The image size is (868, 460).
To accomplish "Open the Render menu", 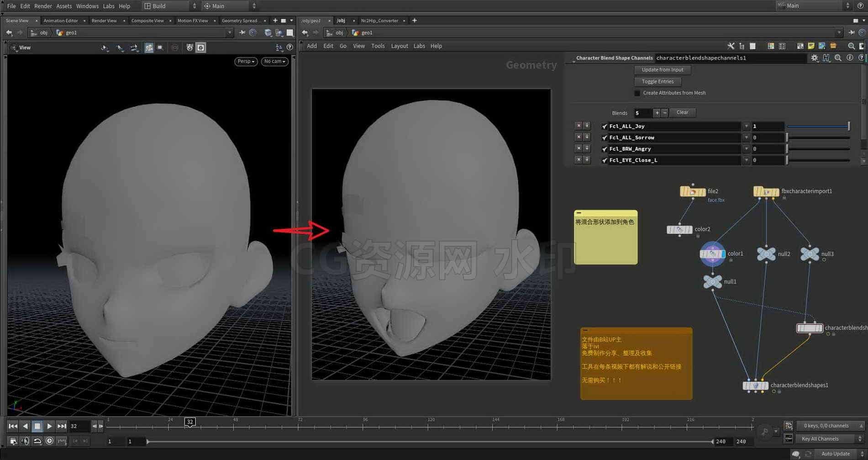I will [43, 6].
